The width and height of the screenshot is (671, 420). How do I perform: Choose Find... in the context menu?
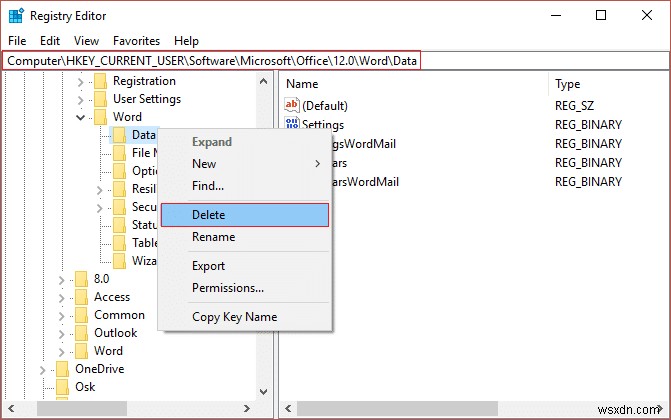point(245,186)
